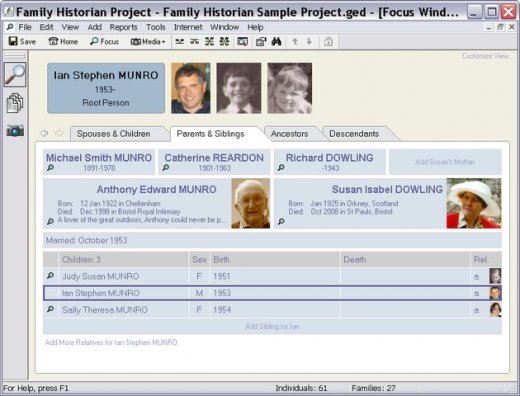
Task: Select Ian Stephen MUNRO root person box
Action: tap(106, 88)
